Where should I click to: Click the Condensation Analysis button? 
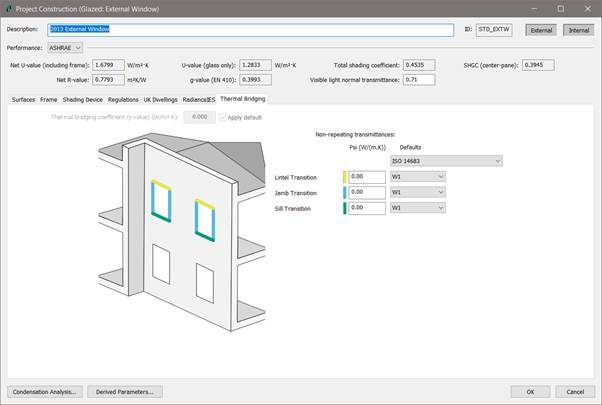[44, 391]
